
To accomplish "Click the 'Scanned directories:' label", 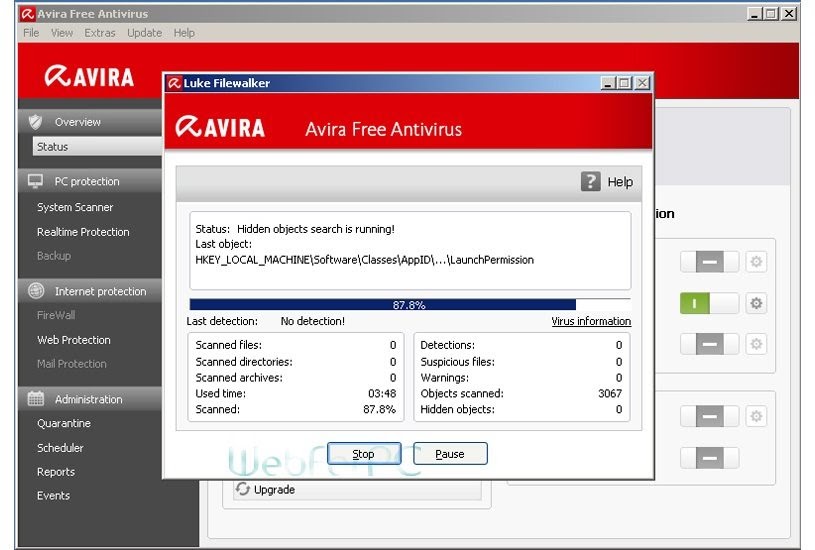I will (244, 362).
